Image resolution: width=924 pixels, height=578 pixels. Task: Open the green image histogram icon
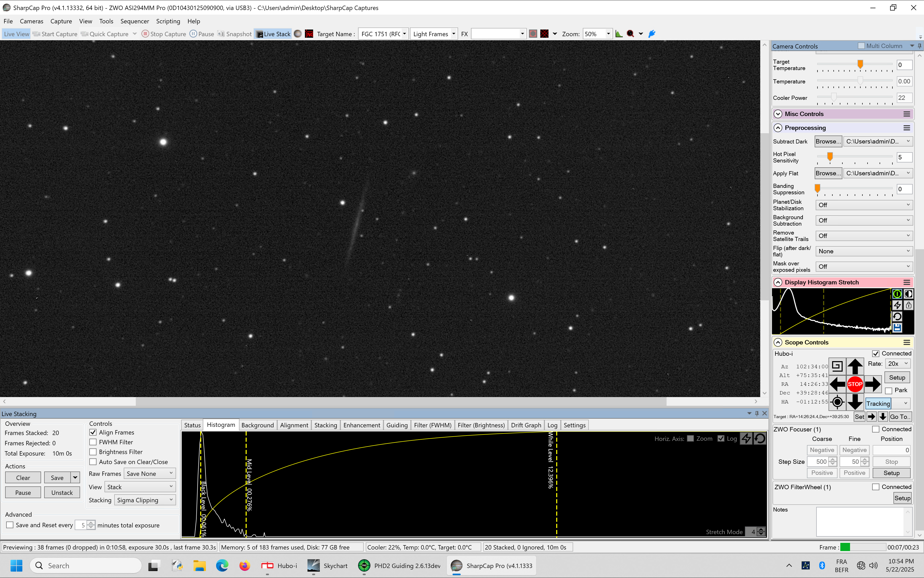619,34
